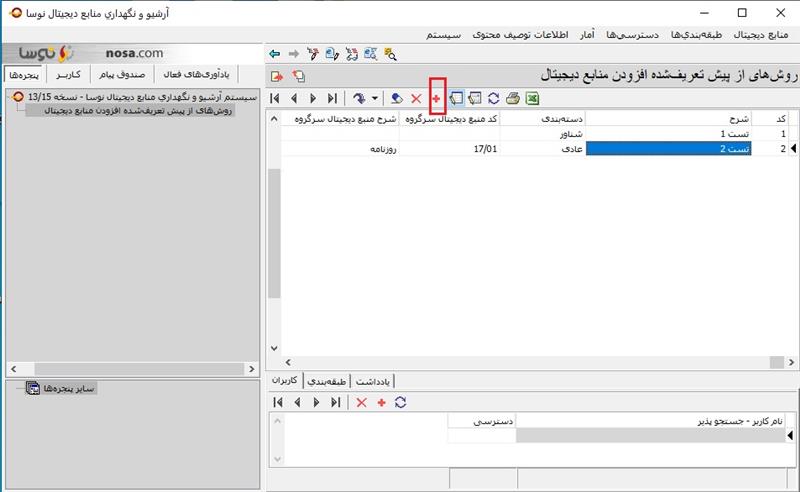Click red plus icon in lower users panel
The width and height of the screenshot is (800, 492).
click(381, 402)
